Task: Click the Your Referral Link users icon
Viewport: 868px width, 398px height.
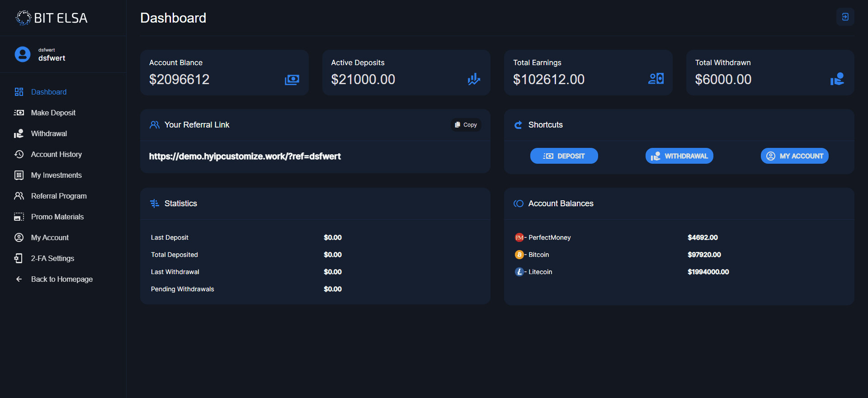Action: pos(155,125)
